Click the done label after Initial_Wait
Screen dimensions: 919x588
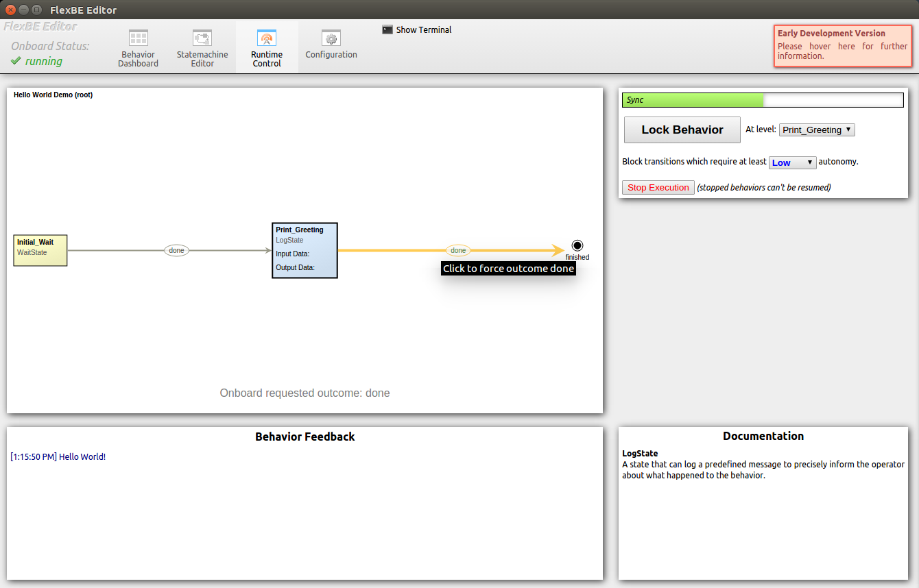point(176,250)
